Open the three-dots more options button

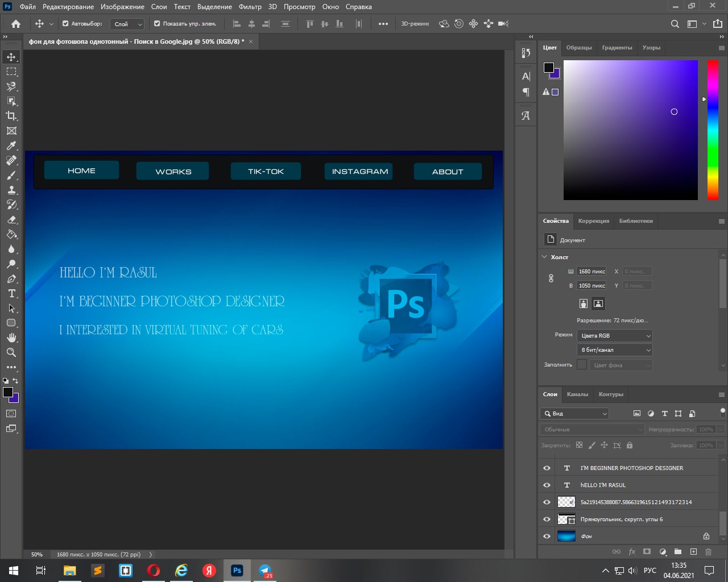tap(383, 24)
